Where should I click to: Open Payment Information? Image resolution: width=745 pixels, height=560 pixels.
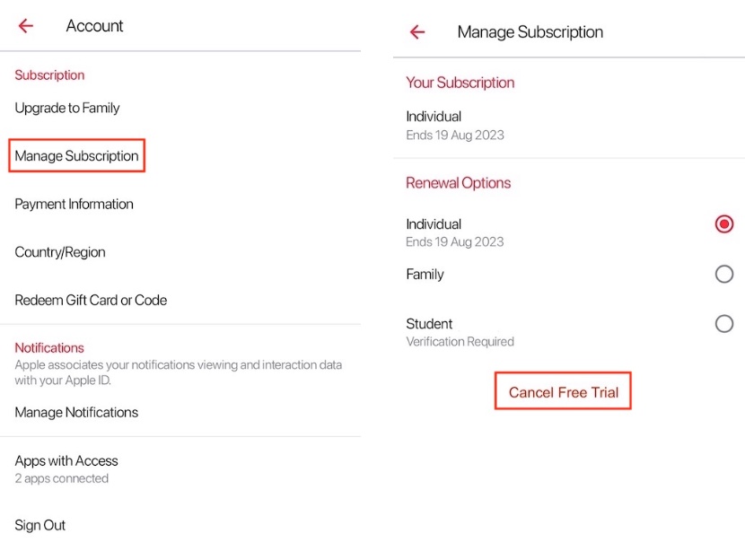pyautogui.click(x=74, y=204)
